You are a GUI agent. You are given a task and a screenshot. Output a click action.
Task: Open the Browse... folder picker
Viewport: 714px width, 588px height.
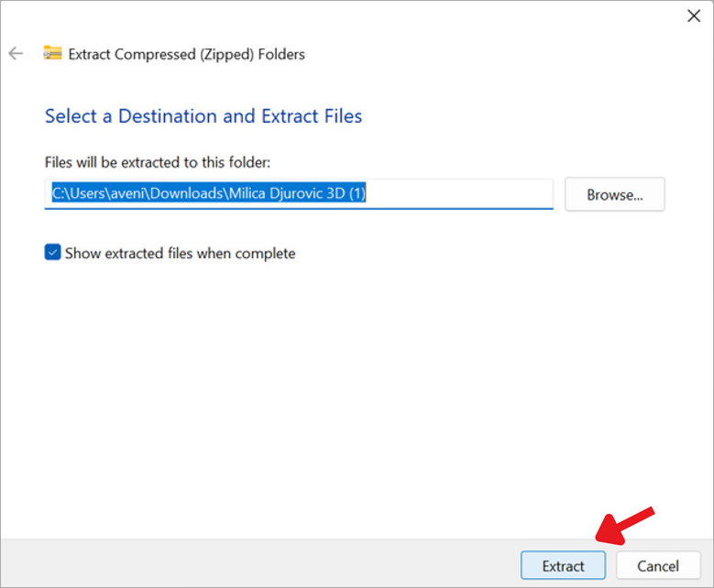[614, 194]
